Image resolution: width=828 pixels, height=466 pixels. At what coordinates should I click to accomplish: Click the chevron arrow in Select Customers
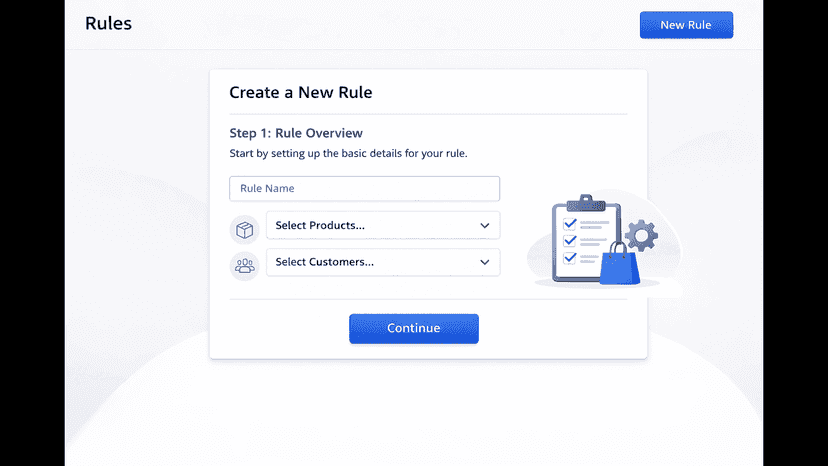click(x=485, y=262)
